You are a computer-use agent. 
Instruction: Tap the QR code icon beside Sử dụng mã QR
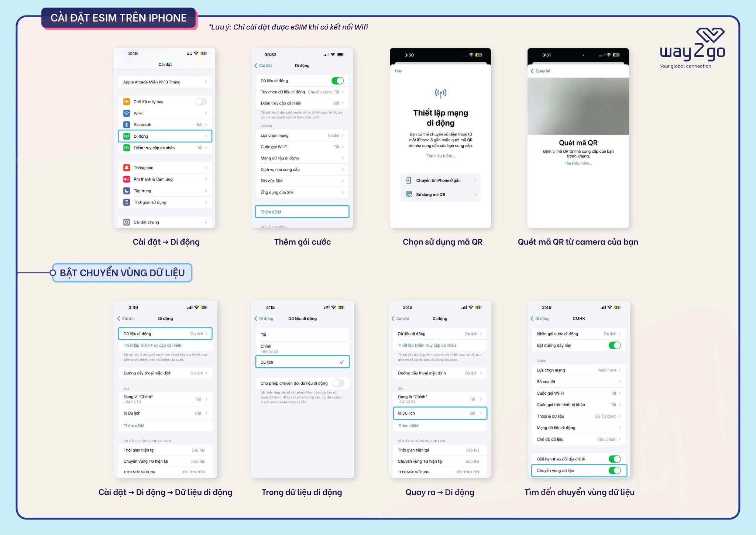pyautogui.click(x=409, y=194)
